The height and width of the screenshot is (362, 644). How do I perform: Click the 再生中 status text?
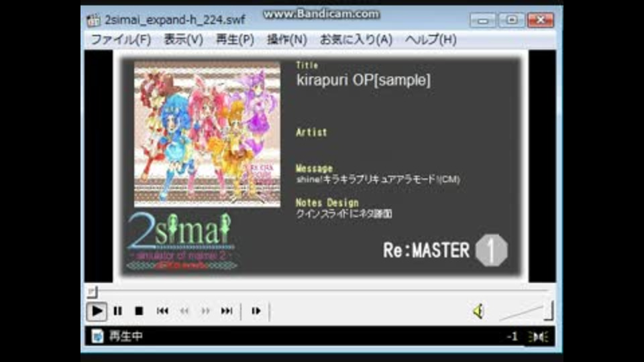click(125, 337)
